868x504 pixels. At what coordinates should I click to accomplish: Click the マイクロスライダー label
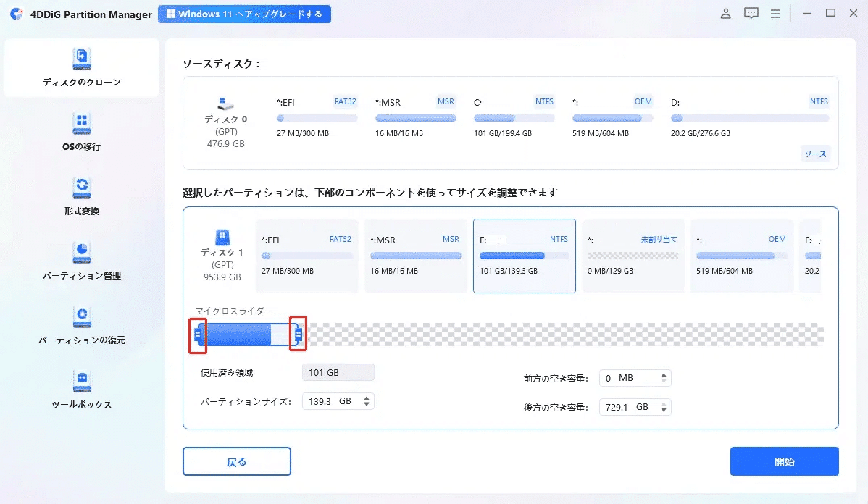(233, 311)
